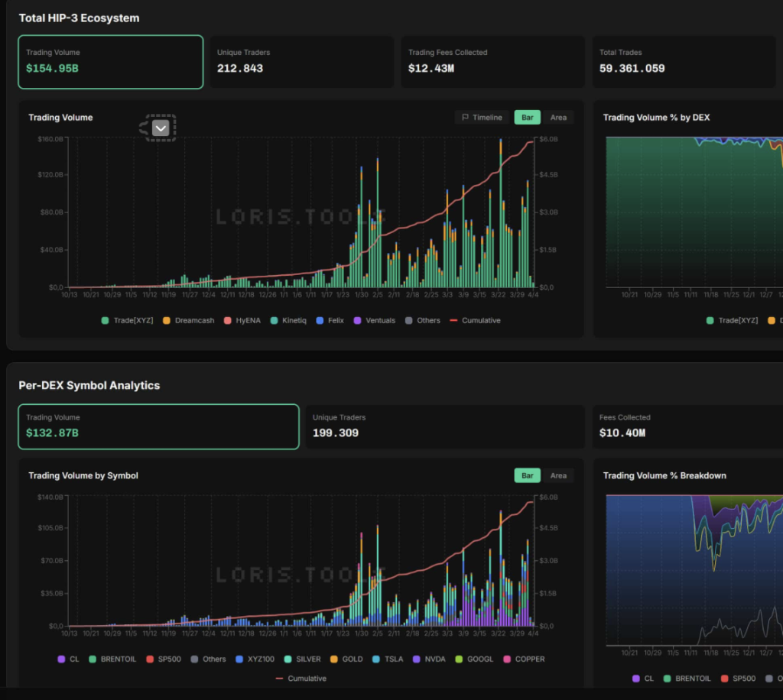Toggle the GOLD symbol legend icon
This screenshot has width=783, height=700.
335,659
